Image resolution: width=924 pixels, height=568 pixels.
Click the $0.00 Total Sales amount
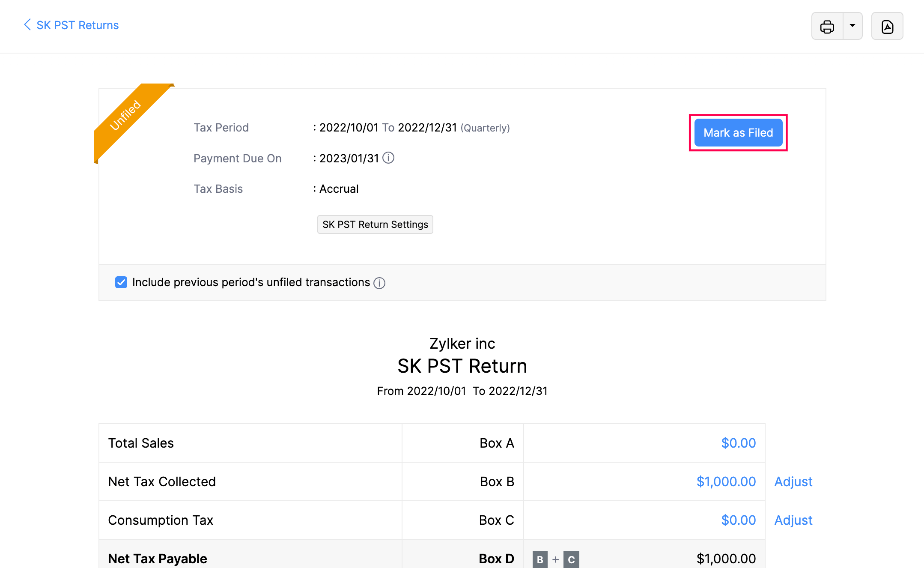point(739,443)
